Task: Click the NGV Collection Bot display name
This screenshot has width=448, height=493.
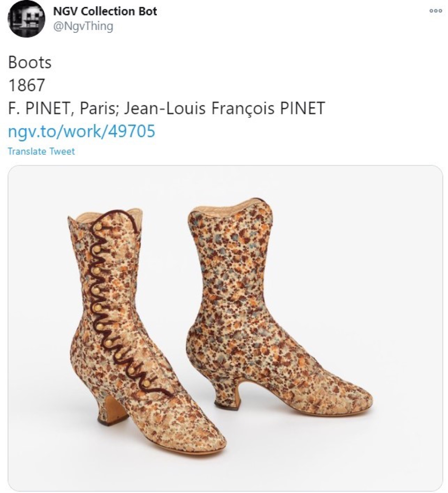Action: pos(105,11)
